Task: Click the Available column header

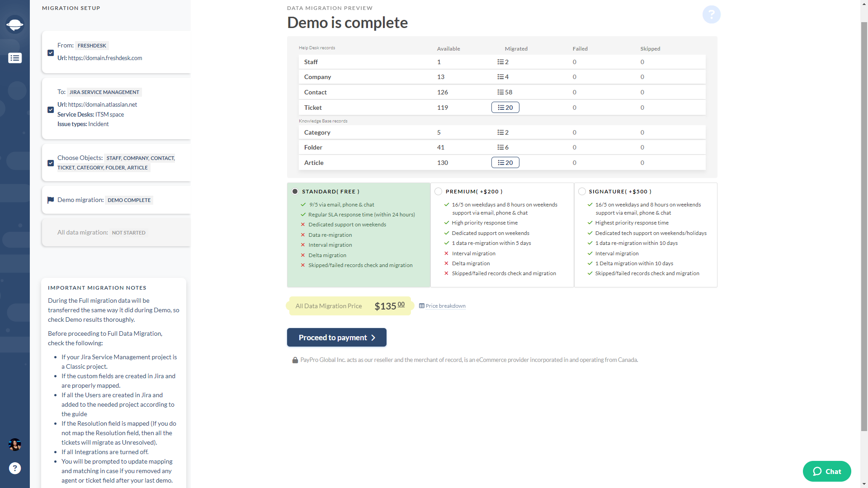Action: pos(448,49)
